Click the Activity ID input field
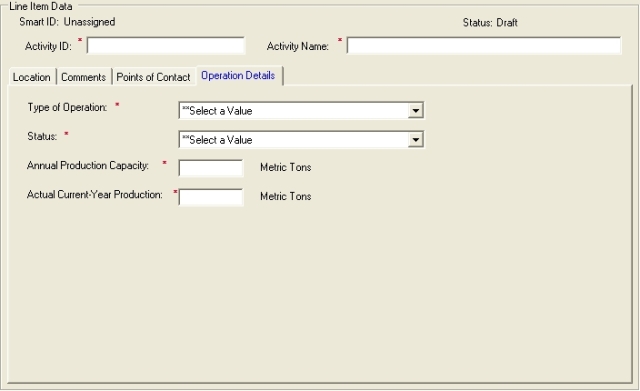640x391 pixels. [x=166, y=46]
